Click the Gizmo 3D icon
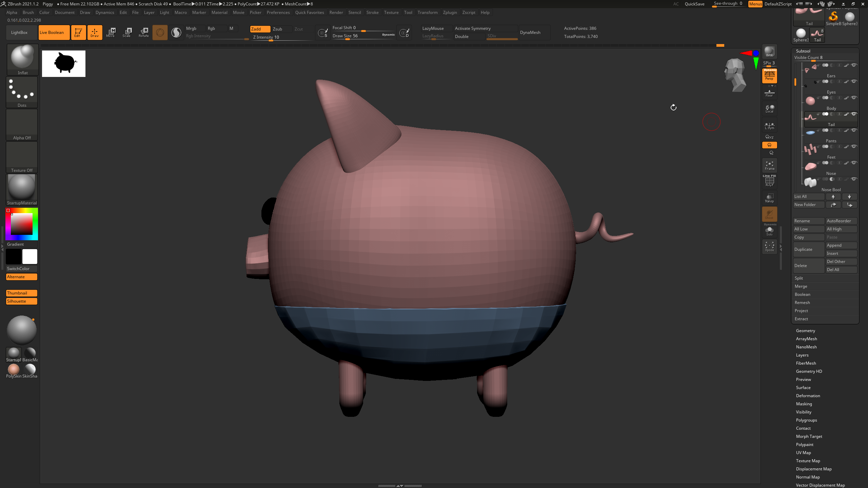 160,33
